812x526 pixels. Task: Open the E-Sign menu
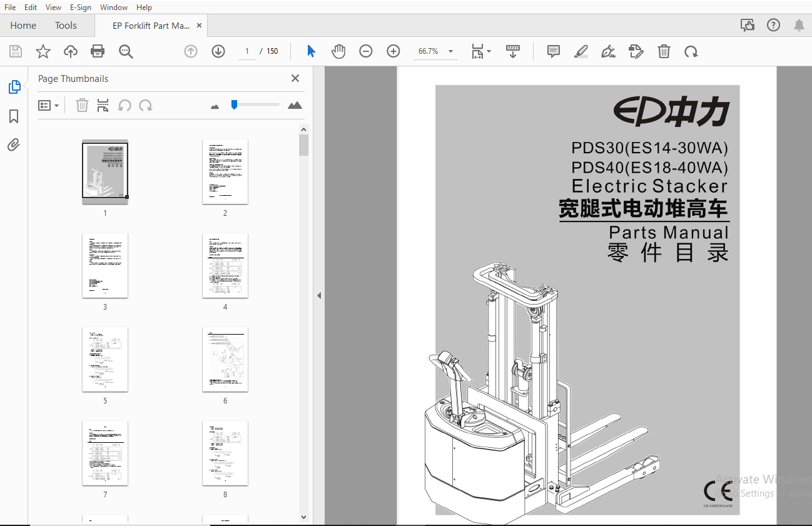[81, 7]
